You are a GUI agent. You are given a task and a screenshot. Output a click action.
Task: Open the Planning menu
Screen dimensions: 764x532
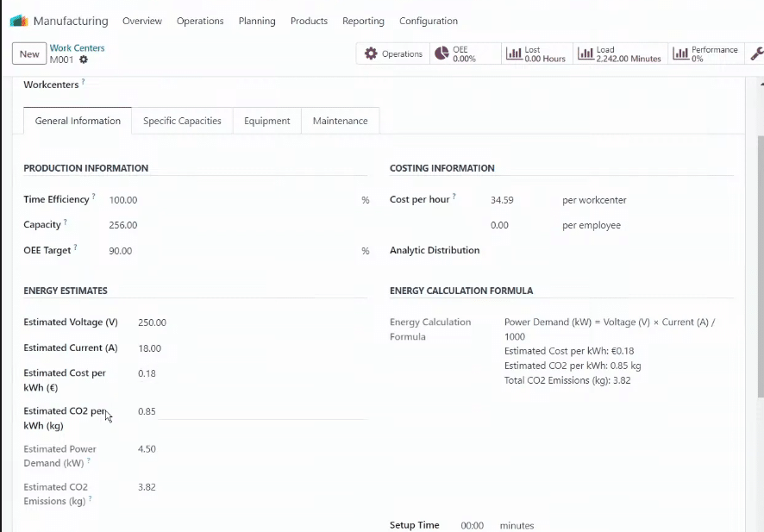tap(256, 20)
